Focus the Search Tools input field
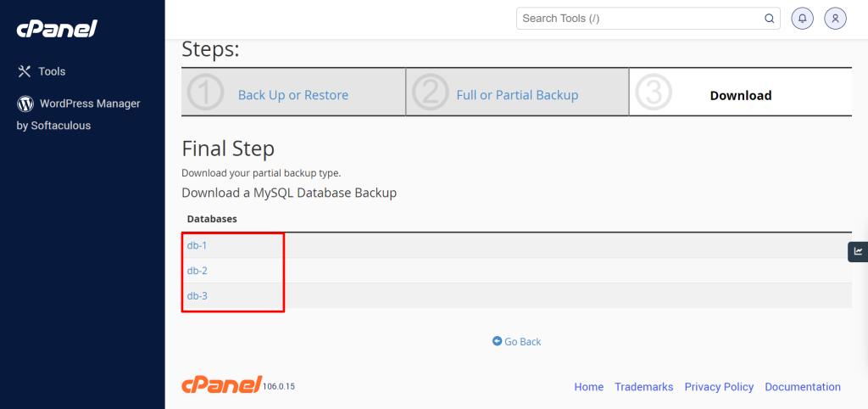Image resolution: width=868 pixels, height=409 pixels. 648,19
